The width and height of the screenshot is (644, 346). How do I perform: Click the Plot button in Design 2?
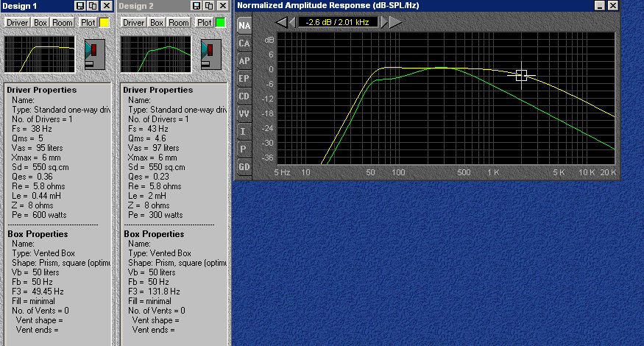click(204, 23)
